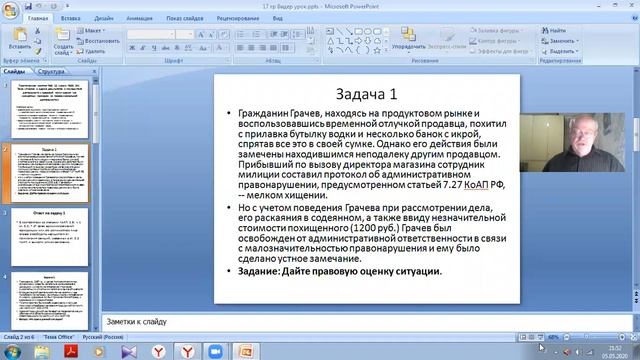Open the Вид ribbon tab
The height and width of the screenshot is (360, 640).
click(x=278, y=18)
